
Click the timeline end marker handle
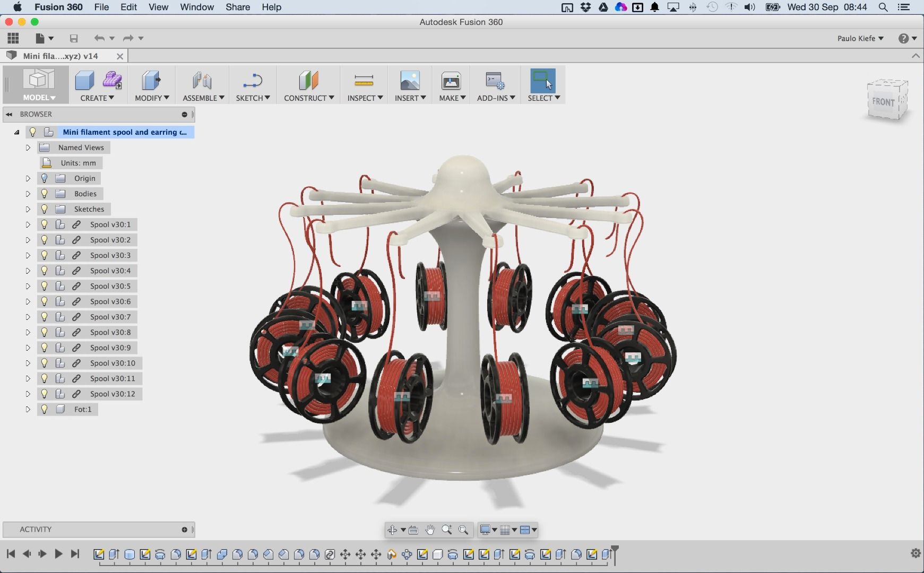615,550
